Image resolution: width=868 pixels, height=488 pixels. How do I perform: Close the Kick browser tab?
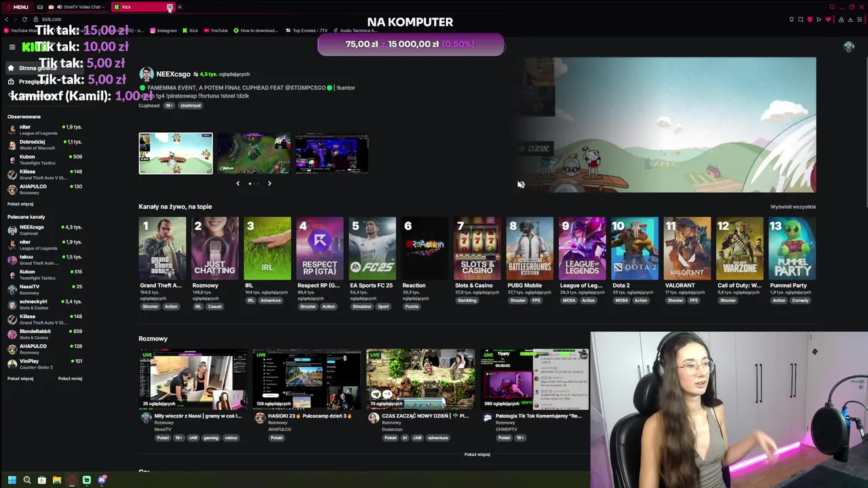(x=170, y=7)
